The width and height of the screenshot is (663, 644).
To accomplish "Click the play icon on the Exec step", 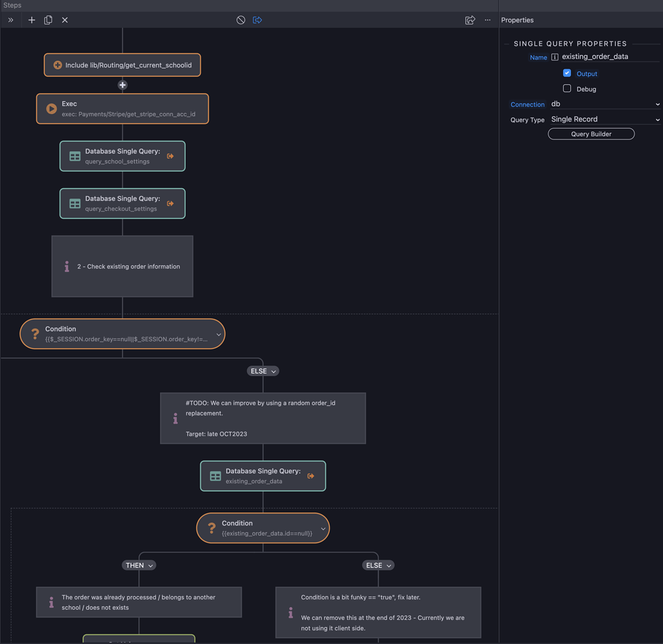I will [x=51, y=108].
